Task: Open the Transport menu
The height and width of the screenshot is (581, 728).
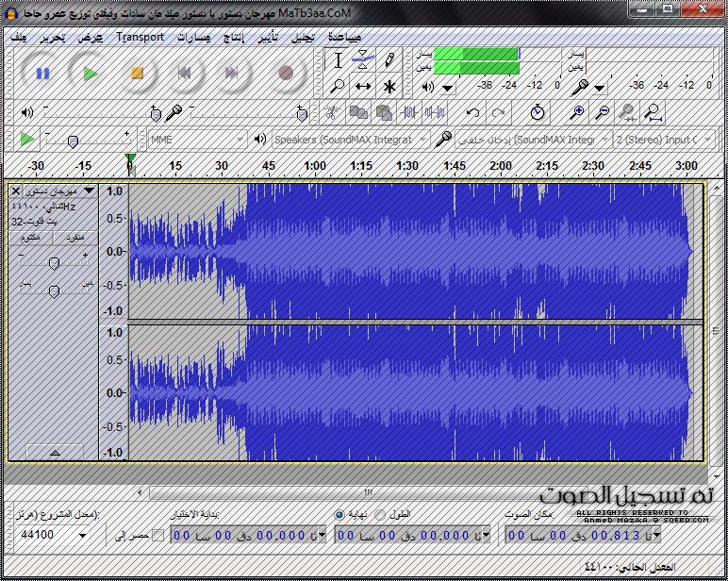Action: tap(140, 37)
